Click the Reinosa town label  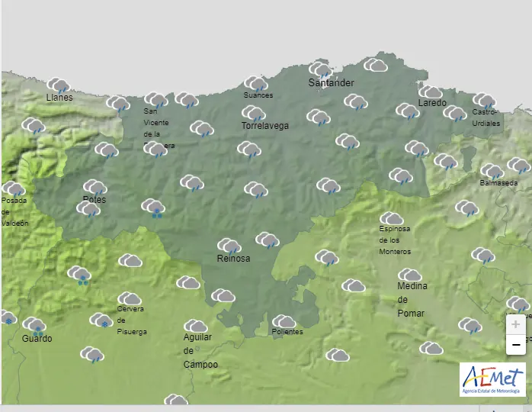[233, 259]
